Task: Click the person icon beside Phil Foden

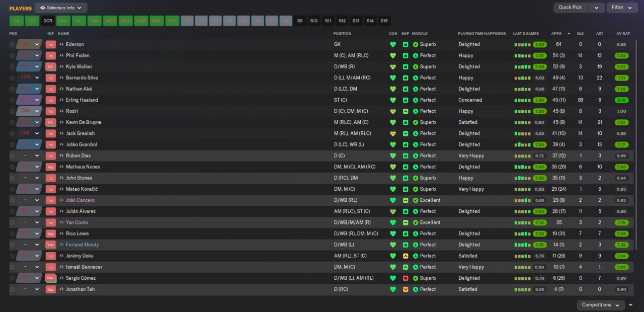Action: point(61,55)
